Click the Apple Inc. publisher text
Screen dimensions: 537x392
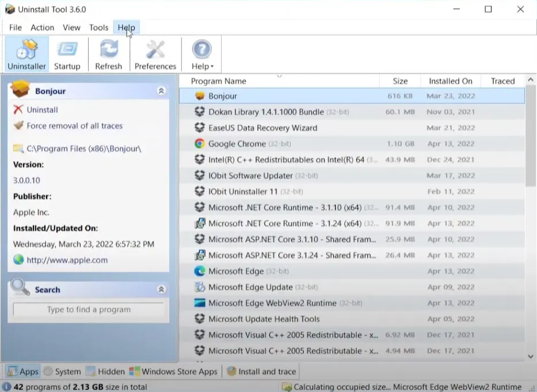click(31, 212)
